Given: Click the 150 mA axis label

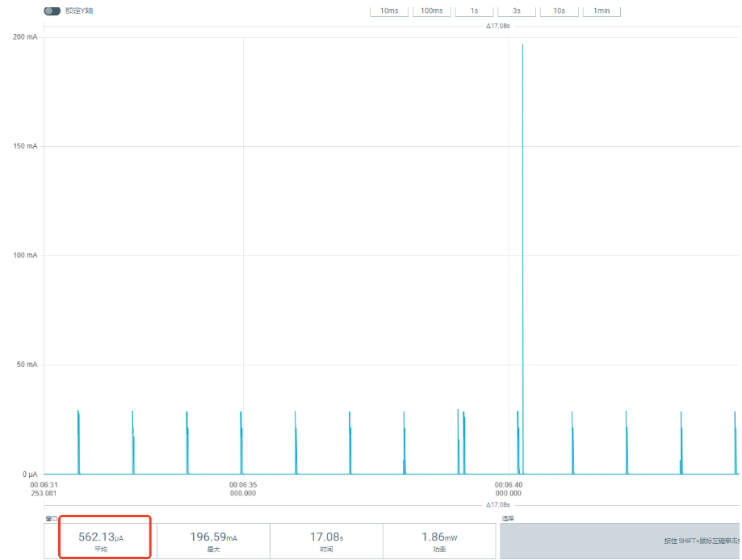Looking at the screenshot, I should [25, 146].
